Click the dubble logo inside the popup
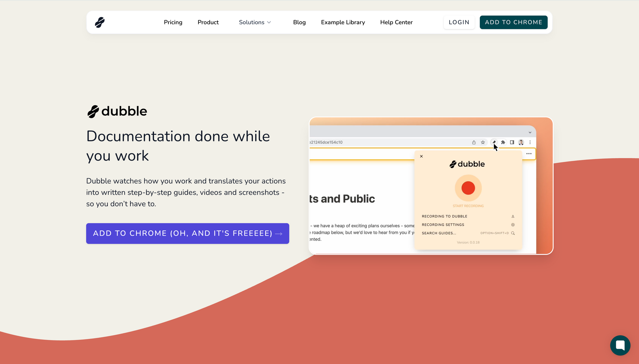The height and width of the screenshot is (364, 639). tap(467, 164)
